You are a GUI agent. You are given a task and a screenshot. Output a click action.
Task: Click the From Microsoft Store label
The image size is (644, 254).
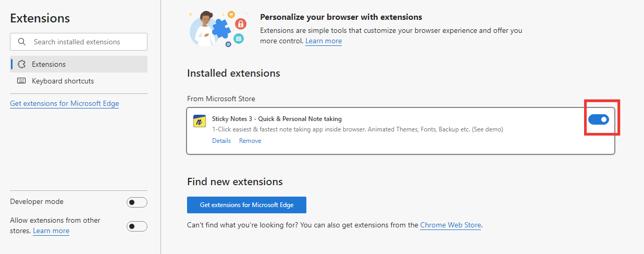point(221,99)
